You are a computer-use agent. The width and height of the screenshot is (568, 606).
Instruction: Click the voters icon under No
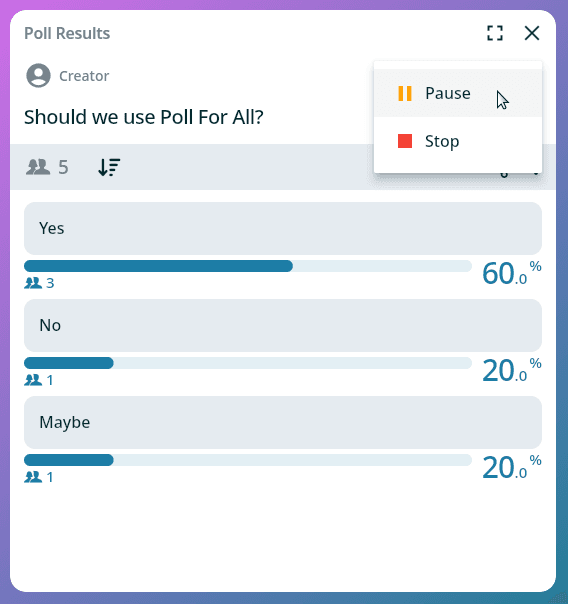point(33,380)
